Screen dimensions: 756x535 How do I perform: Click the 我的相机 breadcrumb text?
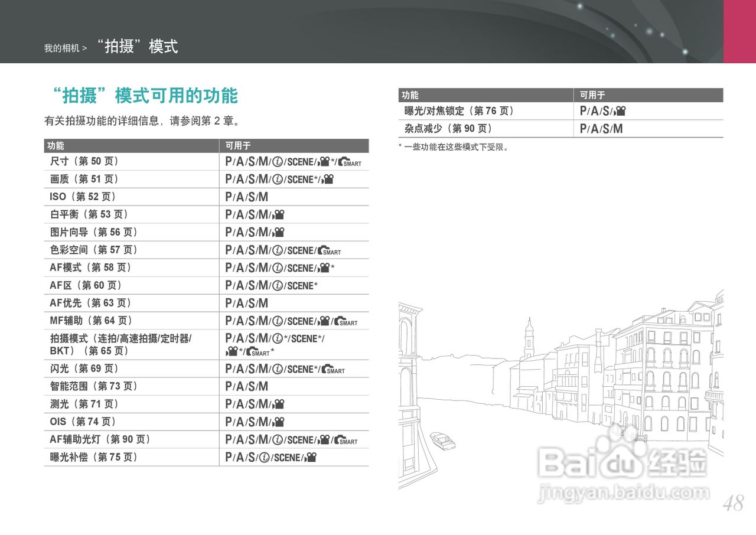[x=61, y=48]
